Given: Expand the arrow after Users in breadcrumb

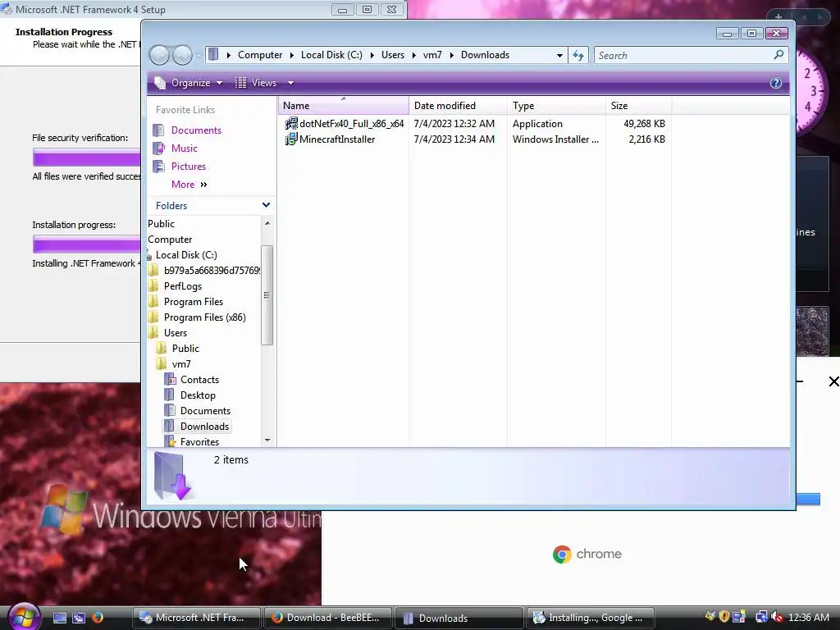Looking at the screenshot, I should [413, 55].
